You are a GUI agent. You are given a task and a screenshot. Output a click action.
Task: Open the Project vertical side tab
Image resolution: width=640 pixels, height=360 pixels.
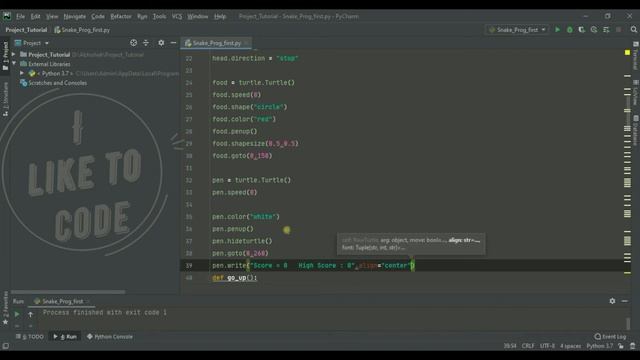(5, 56)
